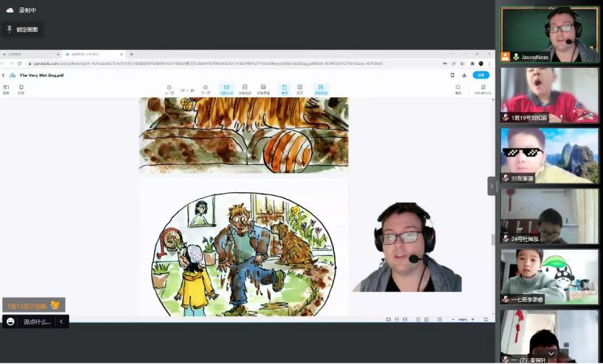The image size is (603, 364).
Task: Click the blue share button
Action: point(481,75)
